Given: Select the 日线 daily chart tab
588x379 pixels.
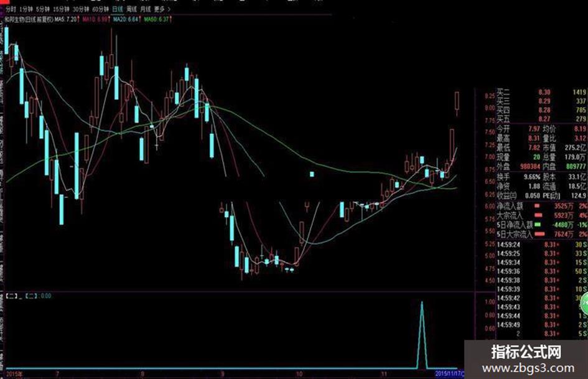Looking at the screenshot, I should click(x=118, y=9).
